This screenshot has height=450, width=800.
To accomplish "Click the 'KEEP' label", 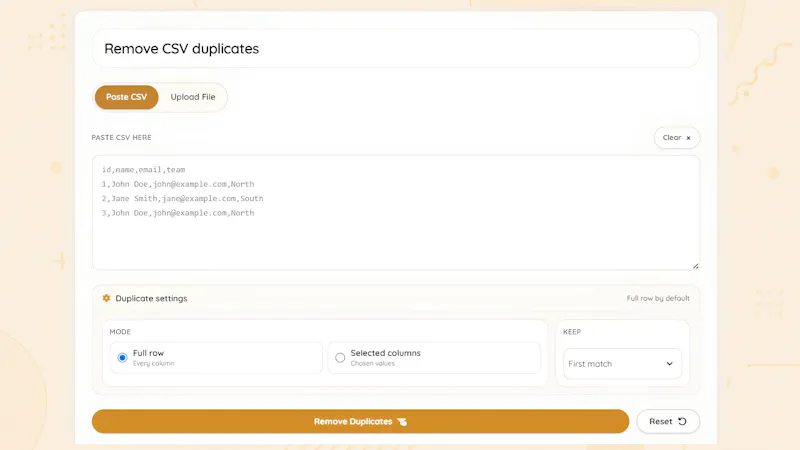I will coord(572,332).
